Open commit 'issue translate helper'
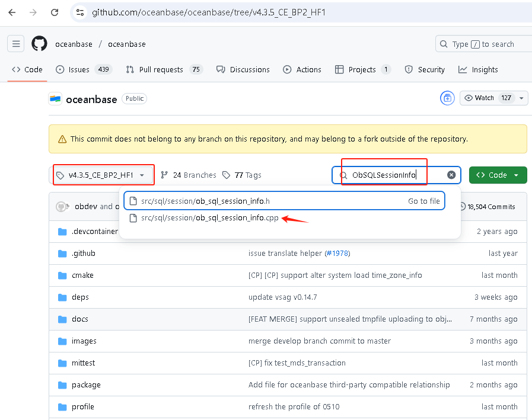The height and width of the screenshot is (420, 532). (x=285, y=253)
